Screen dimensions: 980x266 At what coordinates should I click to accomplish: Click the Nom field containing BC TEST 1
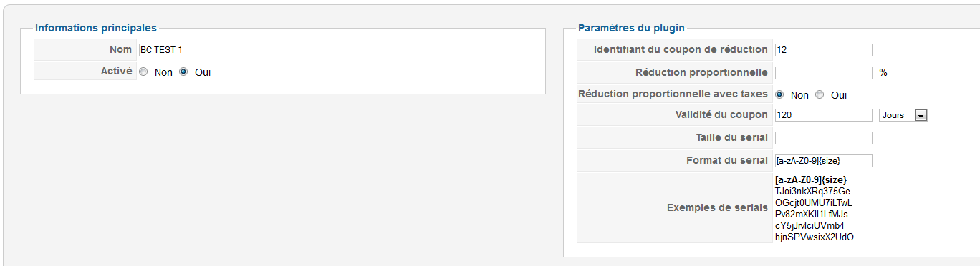click(x=188, y=50)
